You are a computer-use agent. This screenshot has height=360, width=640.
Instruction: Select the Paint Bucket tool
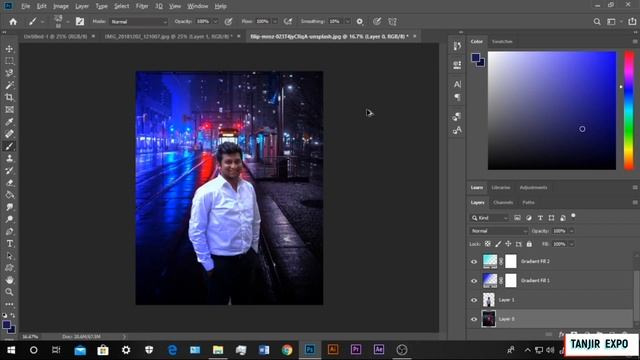9,195
